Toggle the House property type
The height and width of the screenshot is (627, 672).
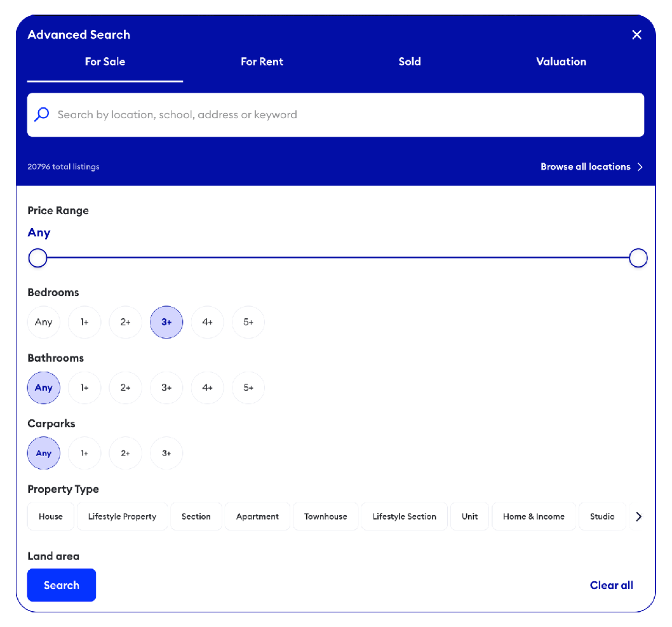click(51, 516)
